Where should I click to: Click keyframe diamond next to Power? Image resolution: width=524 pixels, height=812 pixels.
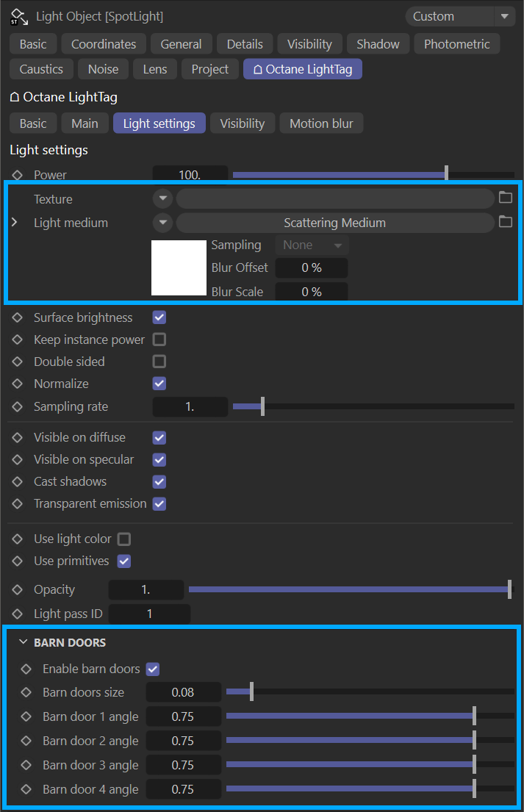coord(18,175)
